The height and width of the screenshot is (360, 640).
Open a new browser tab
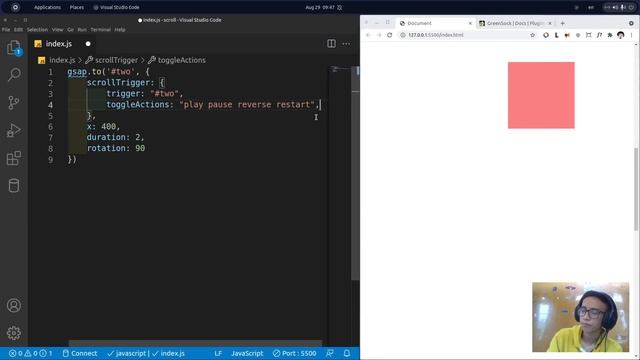[x=562, y=23]
